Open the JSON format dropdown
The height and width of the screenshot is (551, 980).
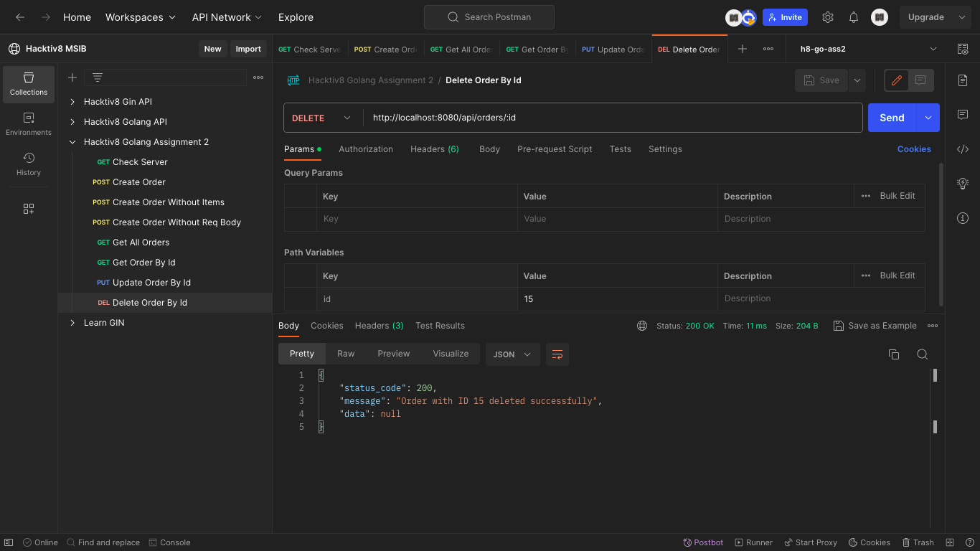coord(512,354)
